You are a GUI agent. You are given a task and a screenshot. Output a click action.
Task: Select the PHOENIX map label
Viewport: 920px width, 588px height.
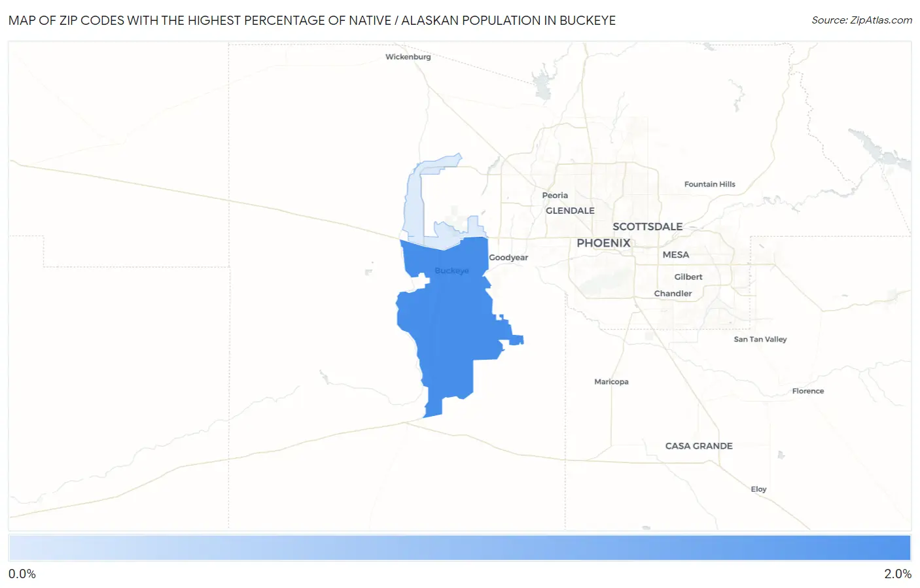tap(603, 243)
